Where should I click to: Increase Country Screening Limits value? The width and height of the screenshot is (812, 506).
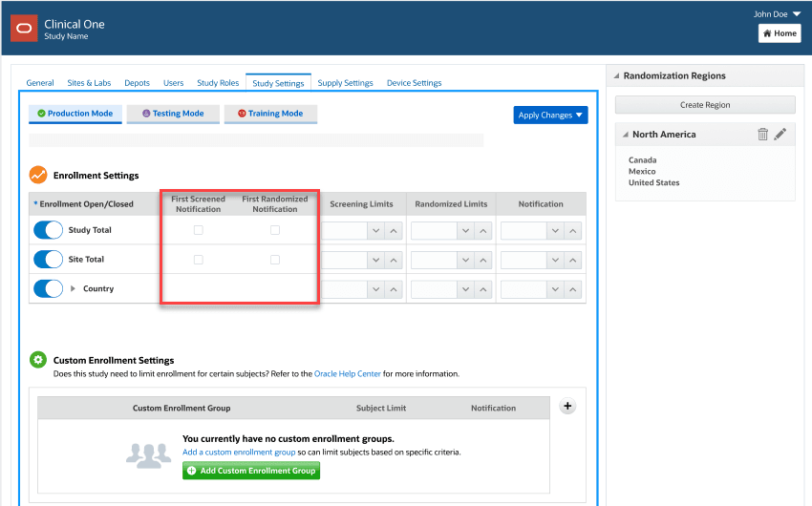point(394,289)
